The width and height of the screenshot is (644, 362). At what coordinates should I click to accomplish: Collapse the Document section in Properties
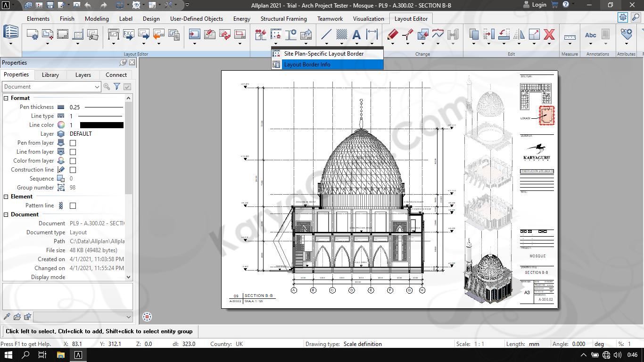(x=6, y=214)
